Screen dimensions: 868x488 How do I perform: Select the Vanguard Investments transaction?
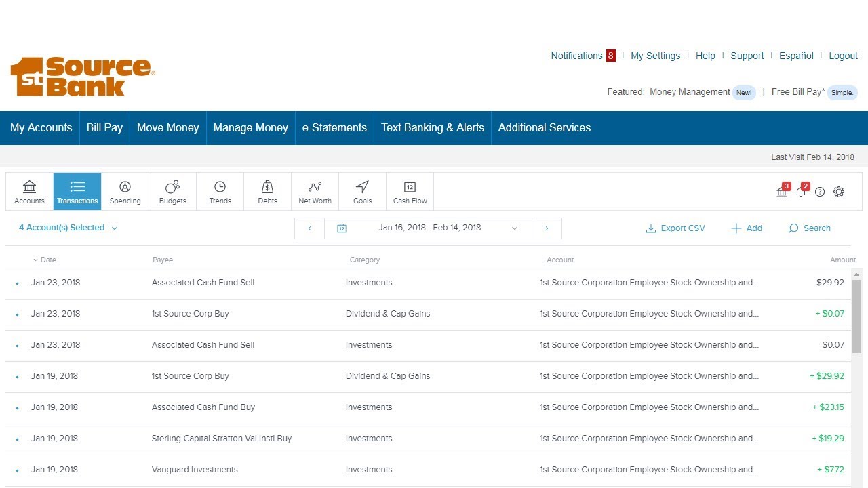429,470
